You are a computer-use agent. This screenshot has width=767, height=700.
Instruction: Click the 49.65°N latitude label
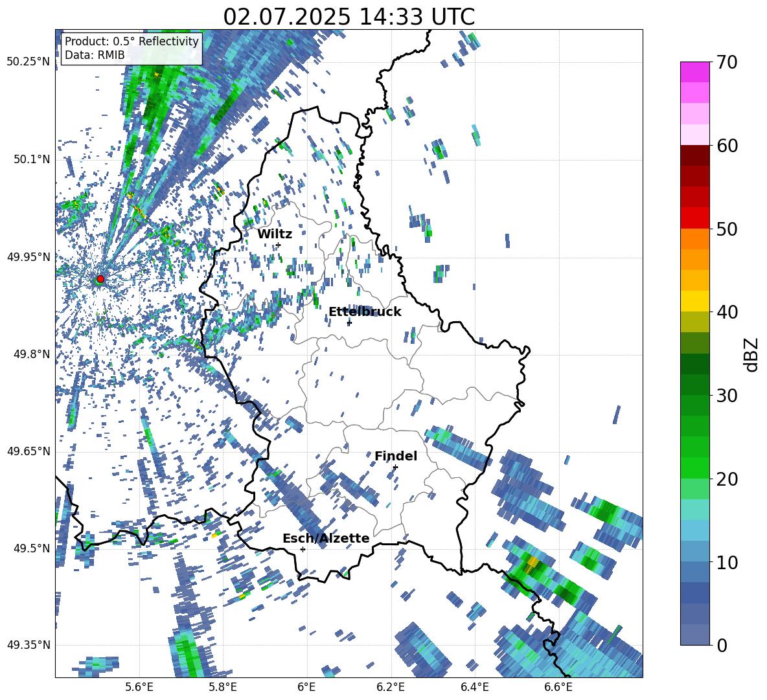click(x=29, y=451)
